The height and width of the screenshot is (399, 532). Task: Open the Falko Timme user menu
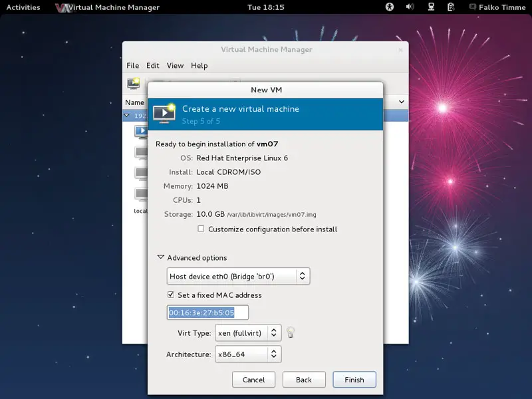pyautogui.click(x=497, y=7)
